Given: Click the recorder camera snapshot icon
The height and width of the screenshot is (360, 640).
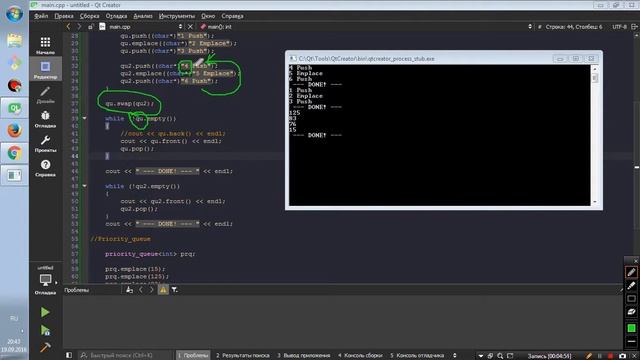Looking at the screenshot, I should [x=622, y=356].
